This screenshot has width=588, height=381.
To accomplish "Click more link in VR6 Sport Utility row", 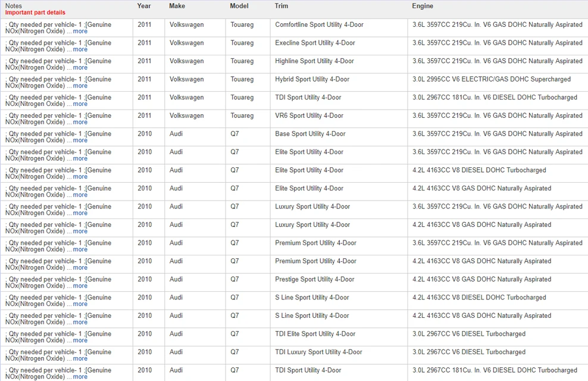I will point(80,122).
